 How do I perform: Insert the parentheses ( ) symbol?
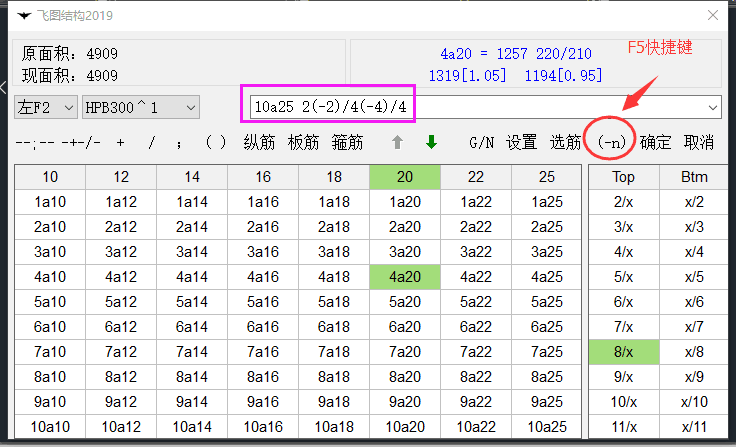click(x=216, y=142)
